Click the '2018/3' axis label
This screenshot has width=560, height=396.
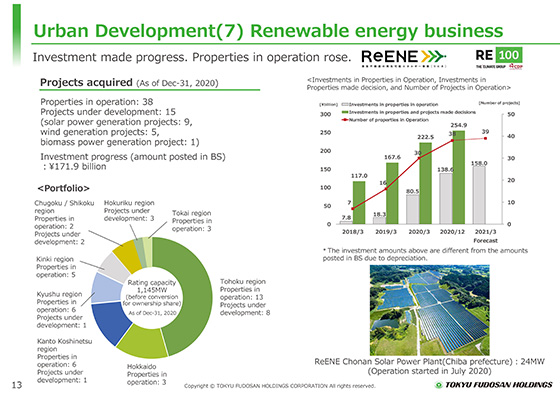coord(352,232)
